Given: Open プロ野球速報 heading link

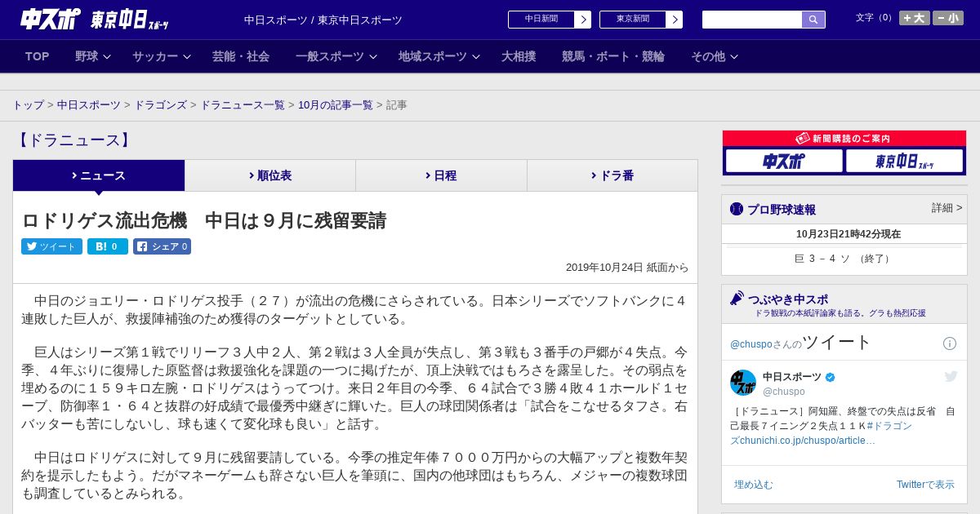Looking at the screenshot, I should pos(782,210).
